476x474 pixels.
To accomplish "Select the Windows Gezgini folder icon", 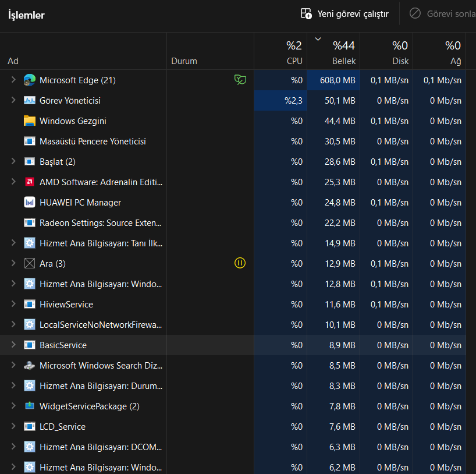I will coord(30,121).
